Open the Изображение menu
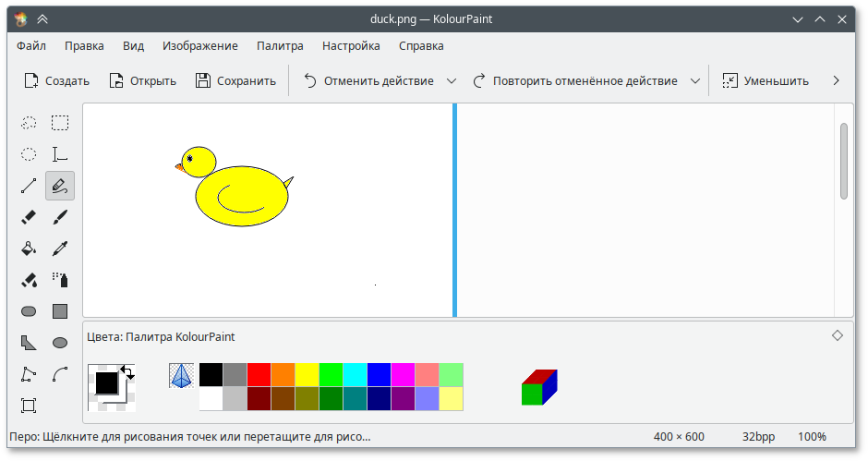 pos(200,46)
